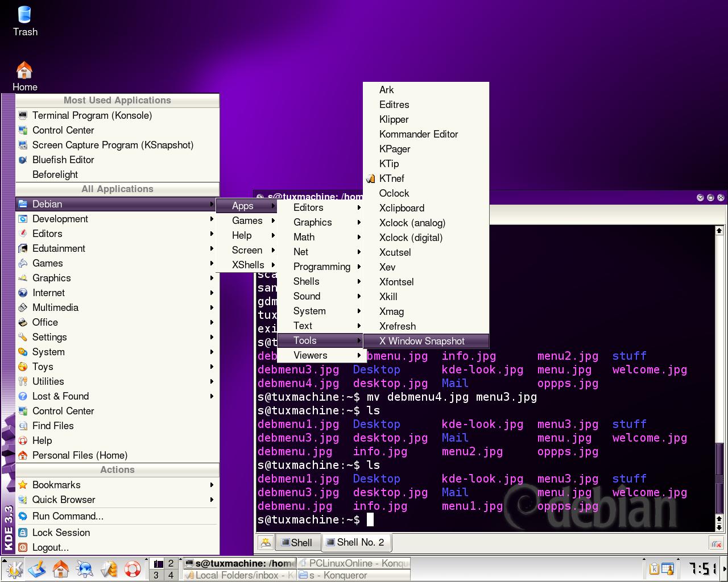Open Xkill from Tools submenu
728x582 pixels.
pyautogui.click(x=426, y=297)
